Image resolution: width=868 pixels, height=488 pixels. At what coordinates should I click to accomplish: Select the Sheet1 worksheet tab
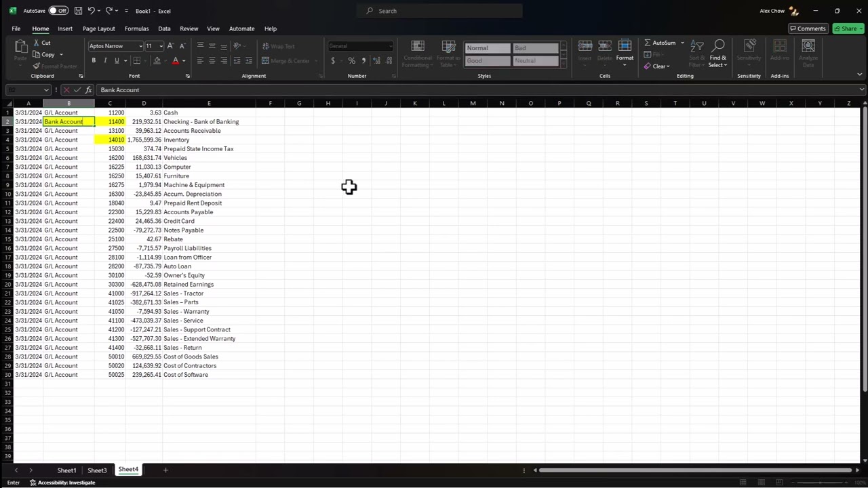pos(66,470)
